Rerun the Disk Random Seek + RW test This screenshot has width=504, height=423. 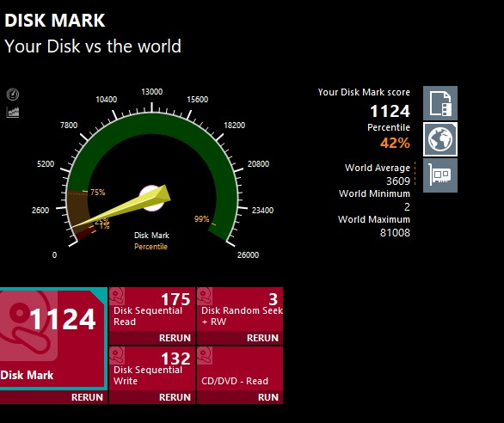pyautogui.click(x=262, y=338)
